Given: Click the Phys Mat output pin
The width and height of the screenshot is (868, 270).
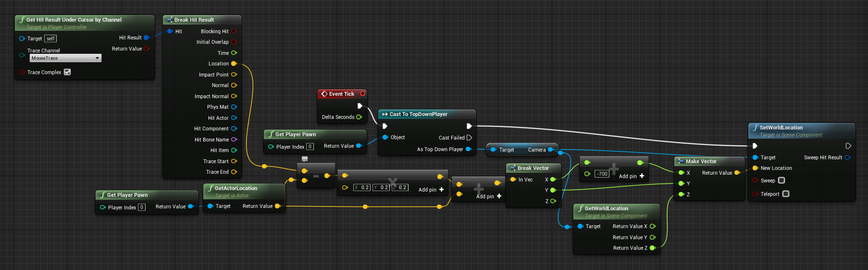Looking at the screenshot, I should [x=234, y=107].
